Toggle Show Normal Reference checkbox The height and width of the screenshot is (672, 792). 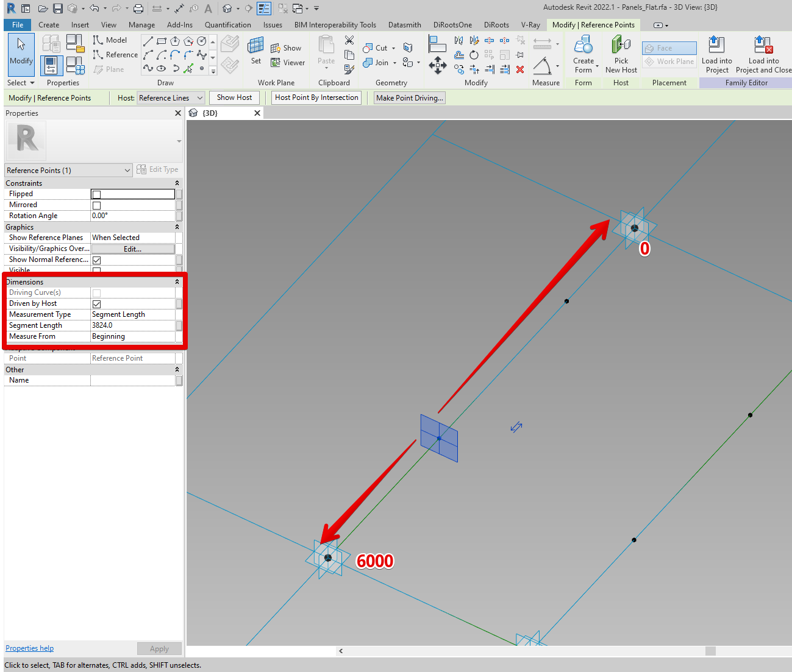96,261
